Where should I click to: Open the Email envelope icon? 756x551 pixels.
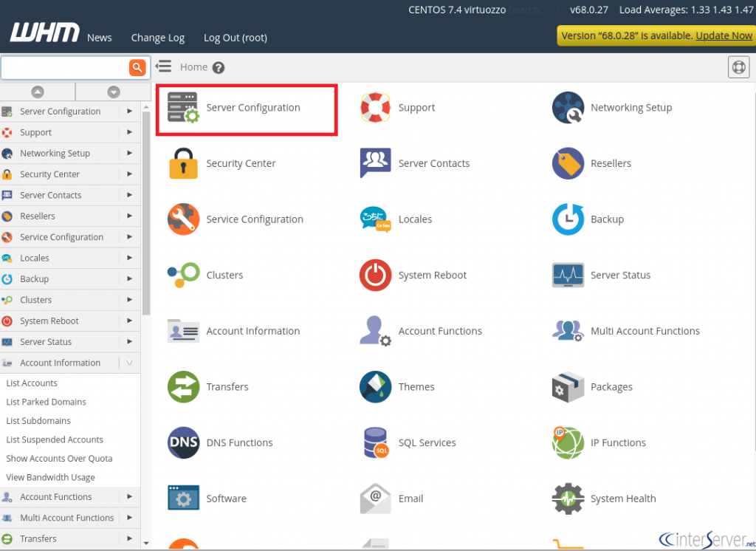pyautogui.click(x=375, y=499)
